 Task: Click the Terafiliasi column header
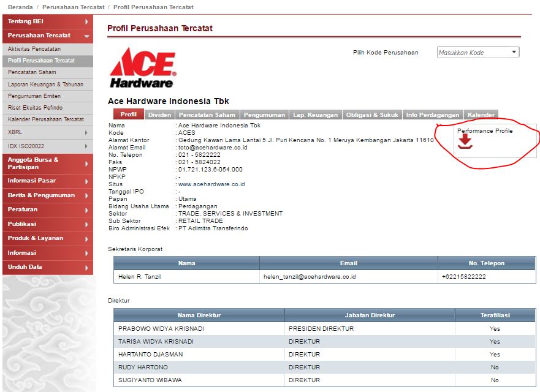coord(495,315)
